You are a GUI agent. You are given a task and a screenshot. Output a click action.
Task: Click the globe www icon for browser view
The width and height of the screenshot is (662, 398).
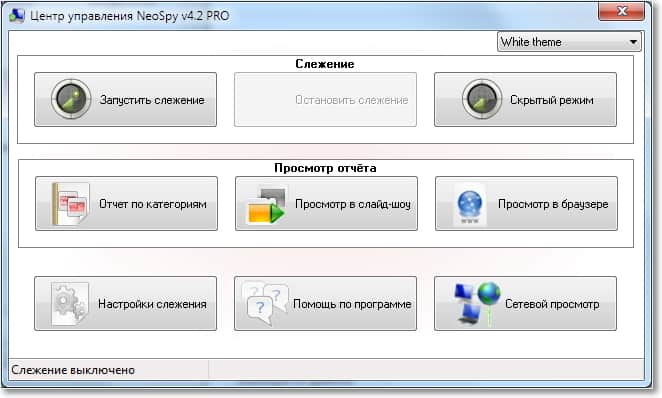coord(469,204)
